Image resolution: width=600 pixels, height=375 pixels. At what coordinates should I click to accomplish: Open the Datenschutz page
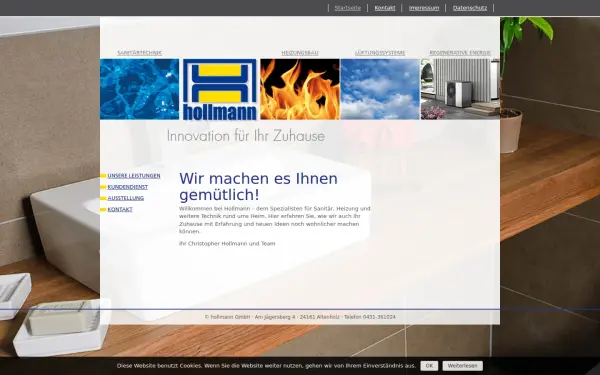tap(470, 8)
